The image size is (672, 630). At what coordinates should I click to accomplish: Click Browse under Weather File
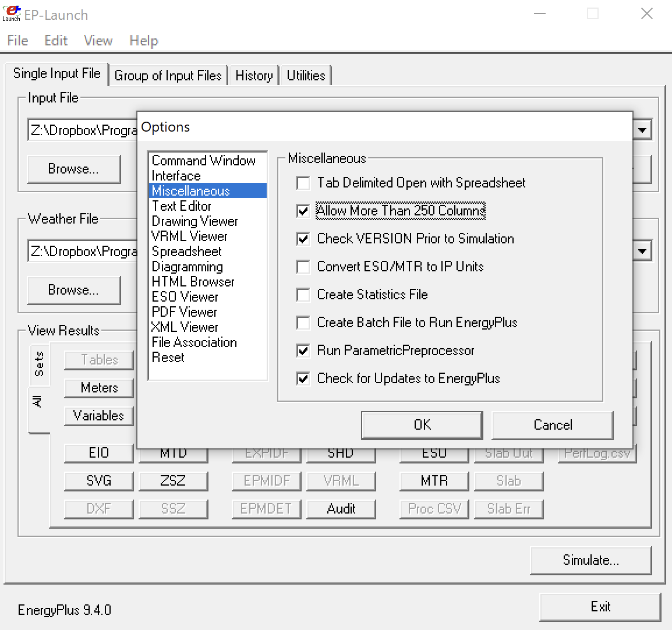coord(74,290)
